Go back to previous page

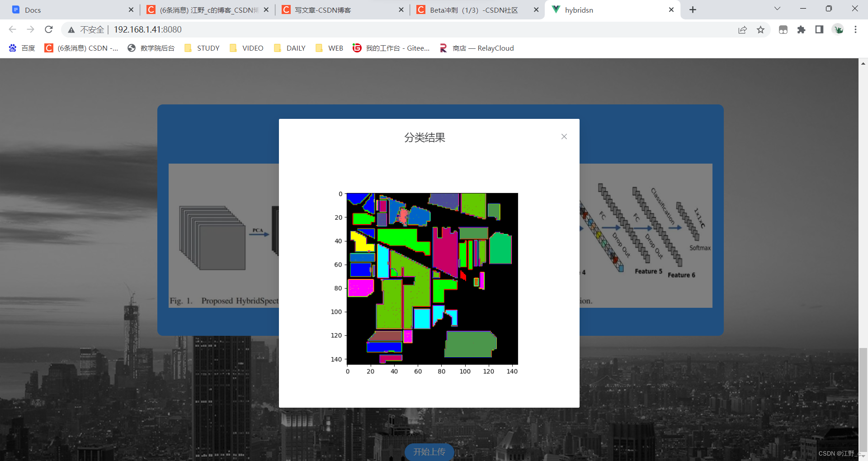(x=13, y=29)
